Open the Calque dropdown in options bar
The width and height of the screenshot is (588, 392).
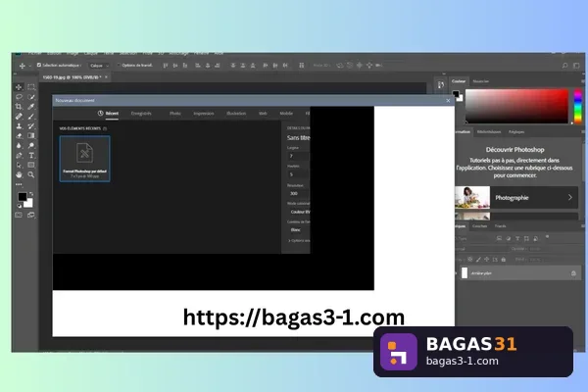coord(99,66)
